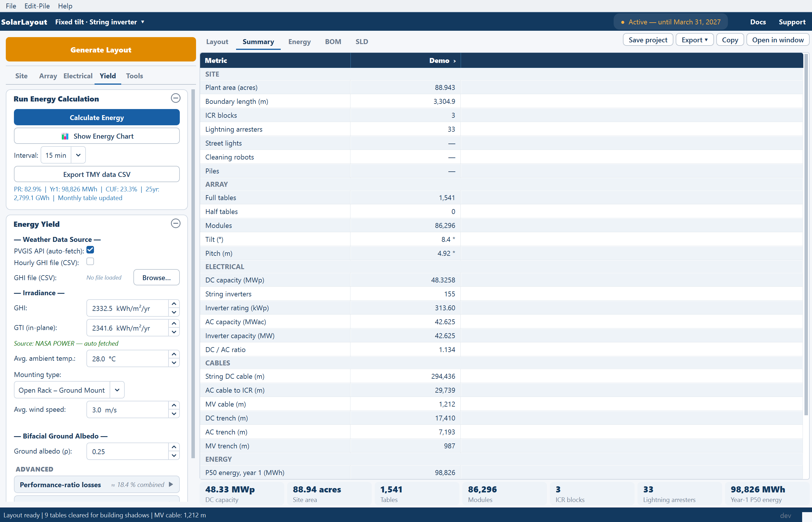Decrease average ambient temperature with down arrow
The width and height of the screenshot is (812, 522).
point(174,363)
